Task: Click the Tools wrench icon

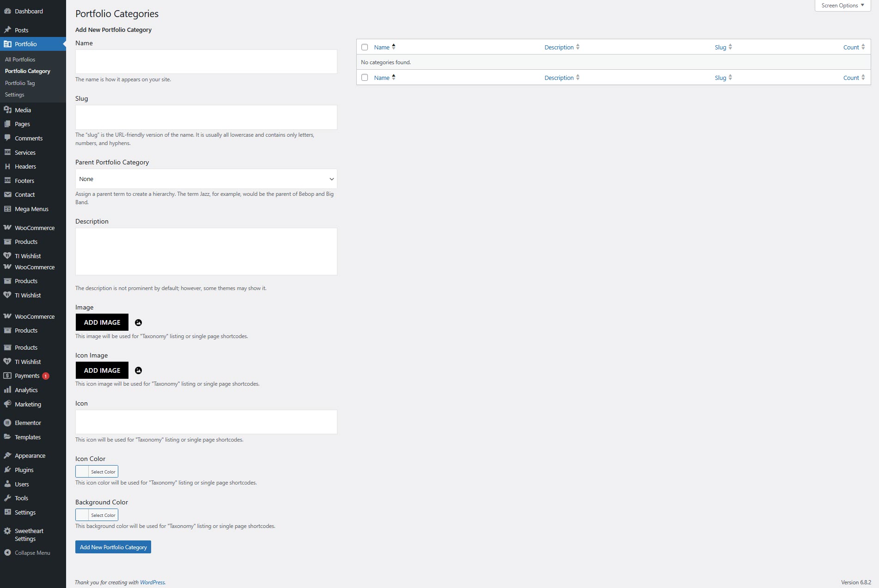Action: tap(7, 498)
